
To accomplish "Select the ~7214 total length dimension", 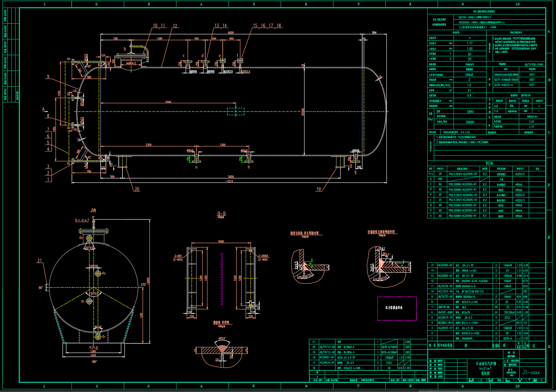I will (229, 181).
